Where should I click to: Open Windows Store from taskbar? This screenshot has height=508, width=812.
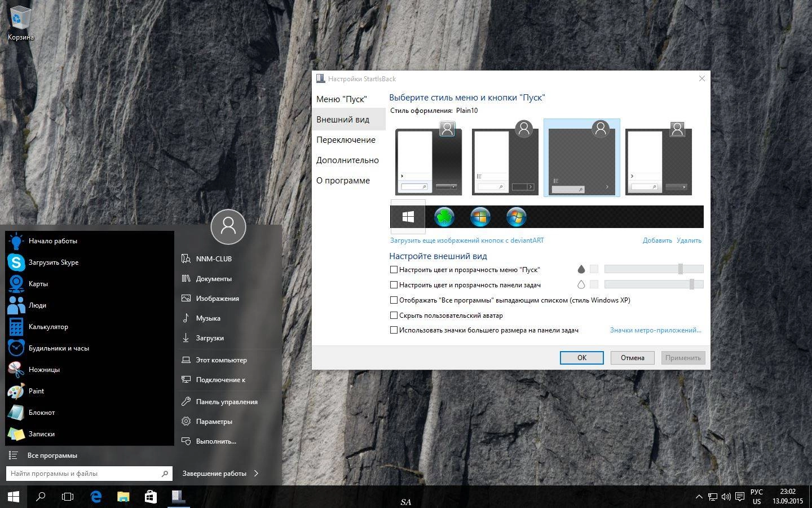coord(151,497)
